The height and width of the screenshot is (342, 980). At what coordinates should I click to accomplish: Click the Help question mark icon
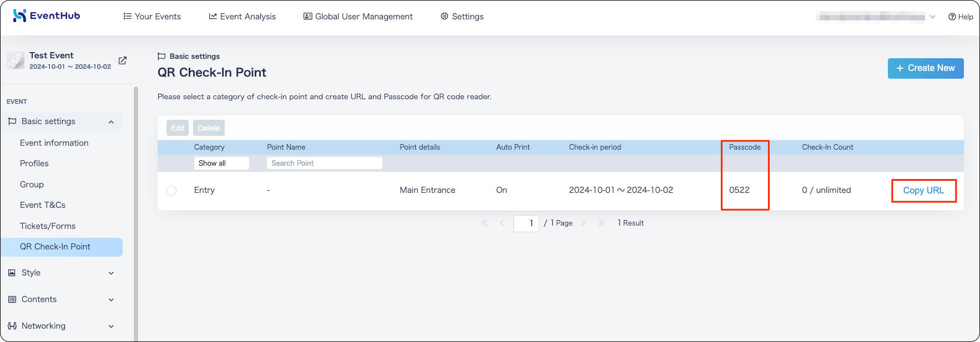tap(952, 17)
